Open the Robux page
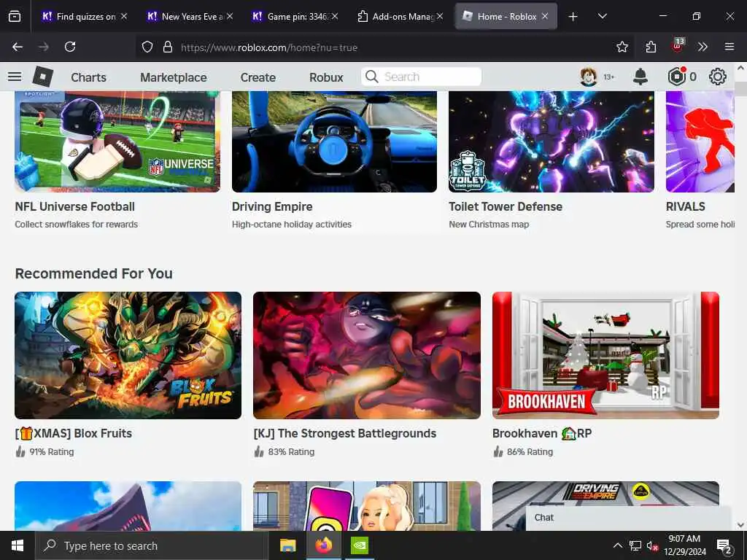The image size is (747, 560). tap(326, 77)
